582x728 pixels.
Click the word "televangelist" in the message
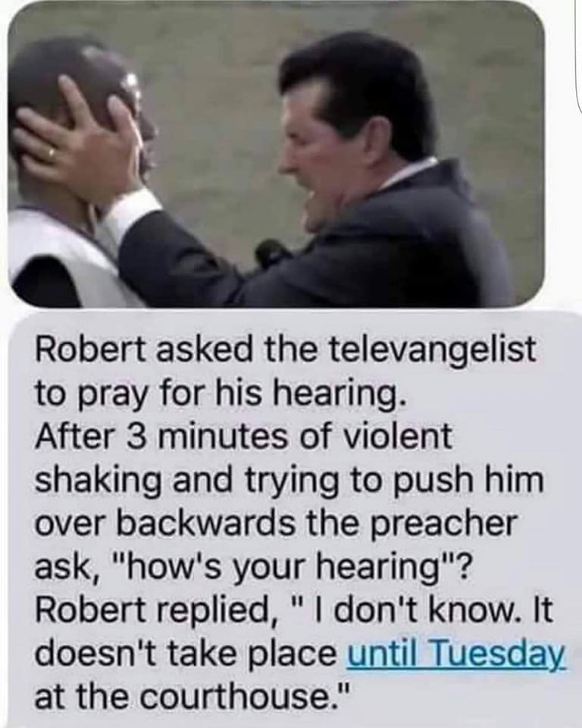[x=433, y=349]
